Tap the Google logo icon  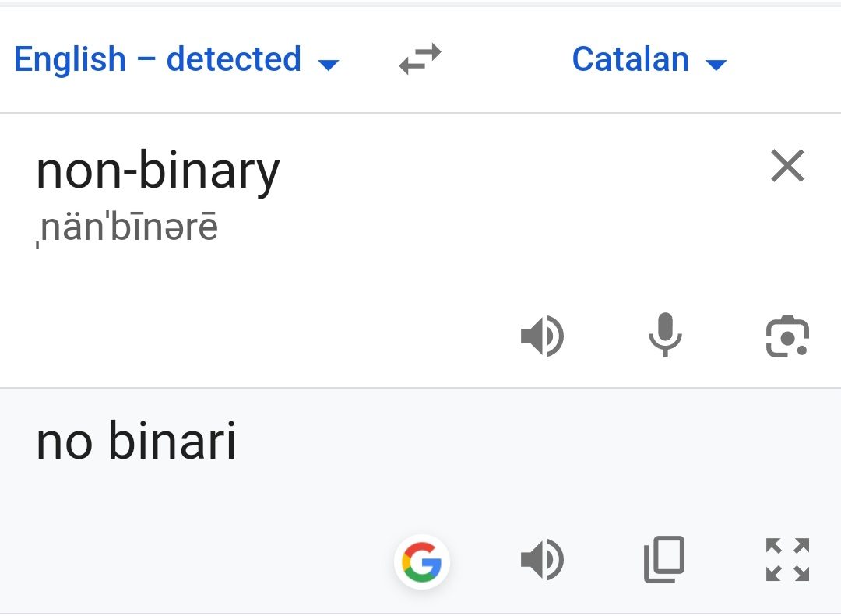[x=422, y=561]
